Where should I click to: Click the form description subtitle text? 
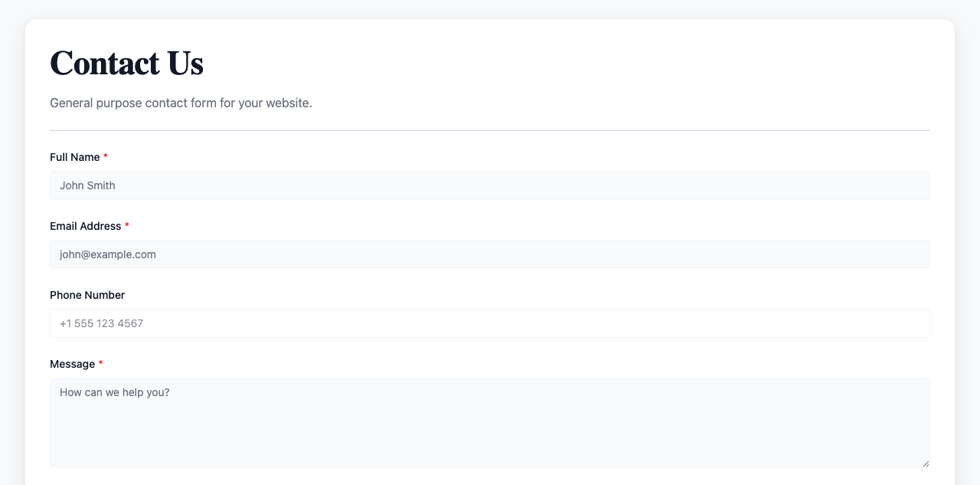tap(181, 103)
